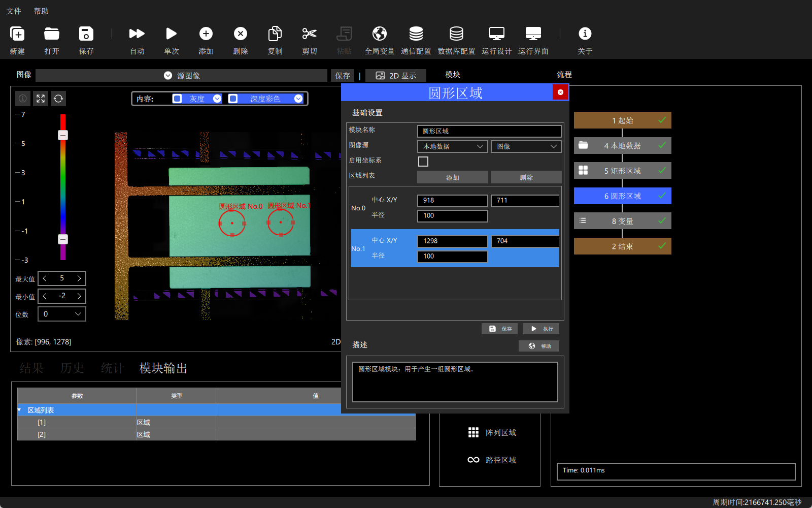Open 源图像 image dropdown
Image resolution: width=812 pixels, height=508 pixels.
(182, 76)
